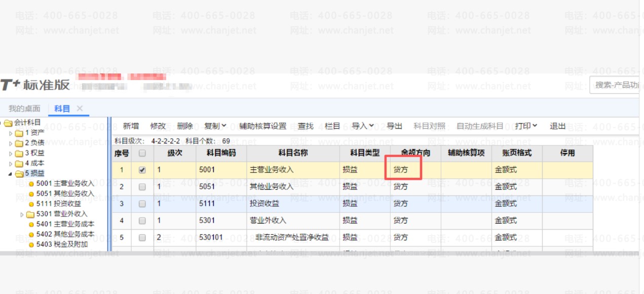This screenshot has width=644, height=294.
Task: Select tree item 5401 主营业务成本
Action: point(65,224)
